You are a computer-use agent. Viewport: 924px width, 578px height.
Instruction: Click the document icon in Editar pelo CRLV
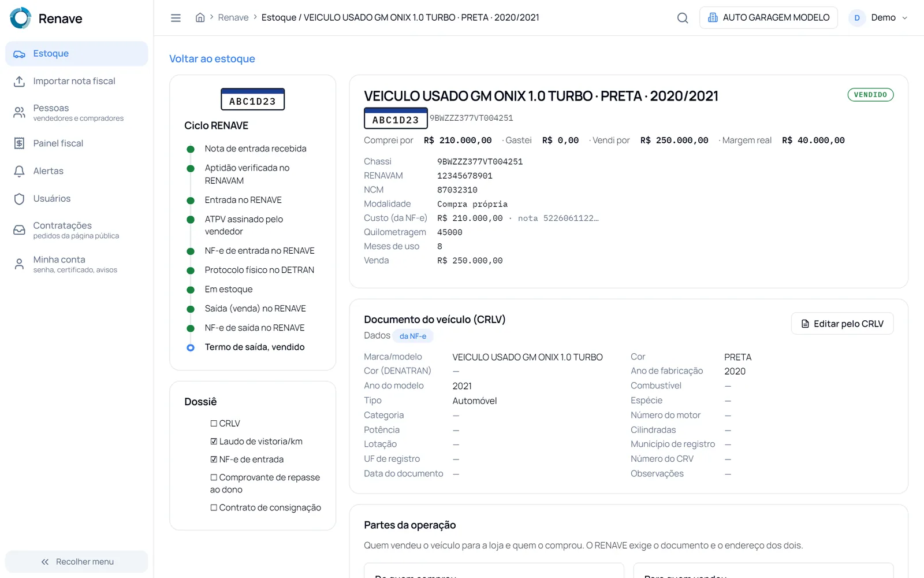(x=805, y=324)
